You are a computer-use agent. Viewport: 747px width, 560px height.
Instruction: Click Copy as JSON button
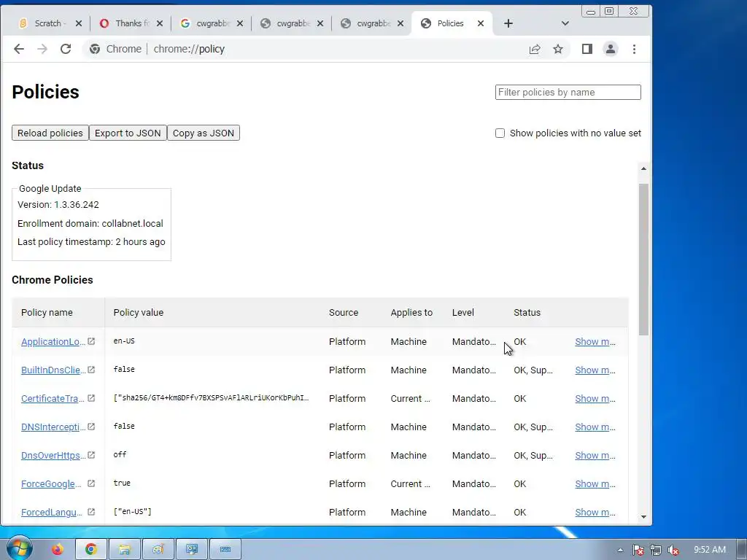[204, 133]
